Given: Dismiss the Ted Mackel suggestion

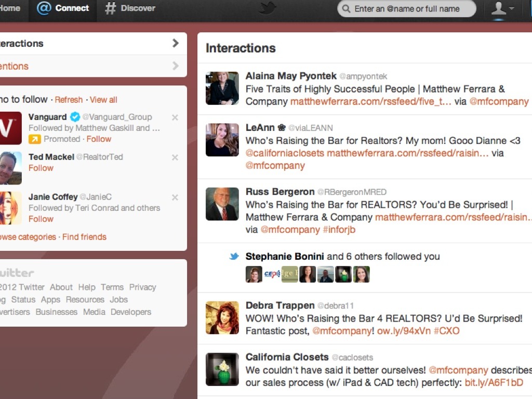Looking at the screenshot, I should point(175,157).
